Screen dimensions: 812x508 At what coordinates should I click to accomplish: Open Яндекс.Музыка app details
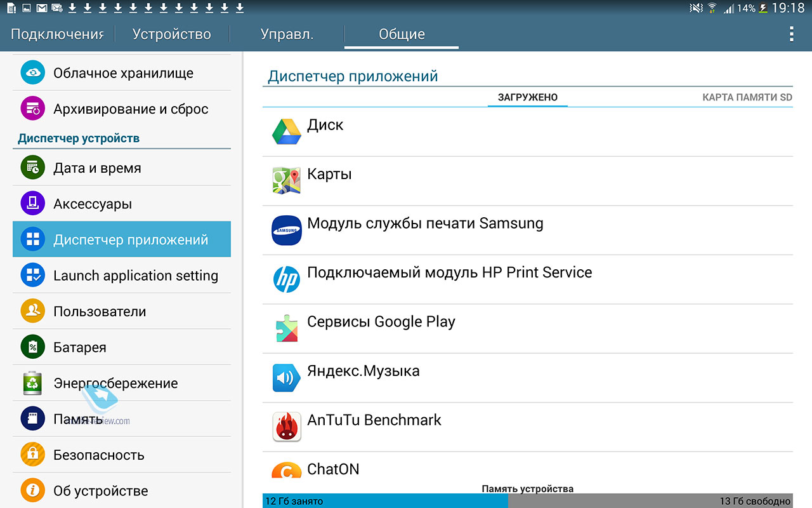coord(528,378)
